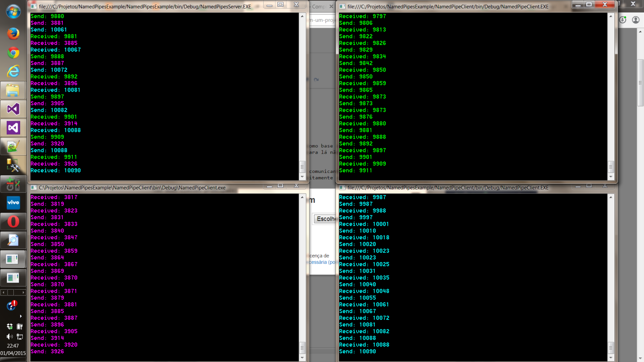Viewport: 644px width, 362px height.
Task: Open Windows File Explorer from the taskbar
Action: click(x=13, y=91)
